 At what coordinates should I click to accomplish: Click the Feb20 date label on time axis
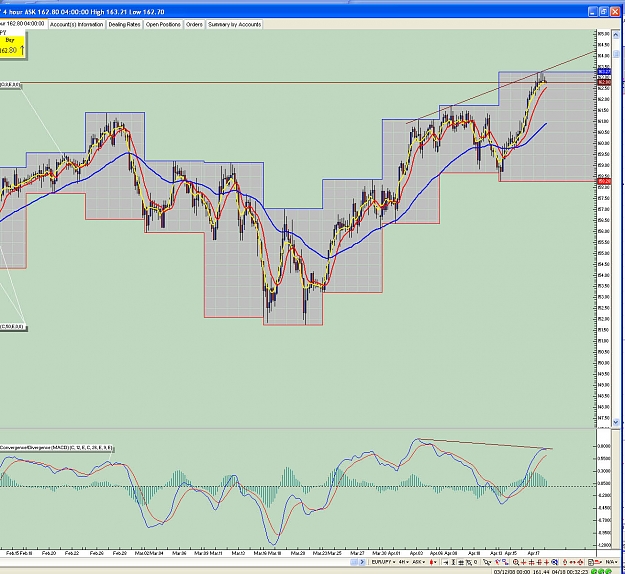point(49,553)
